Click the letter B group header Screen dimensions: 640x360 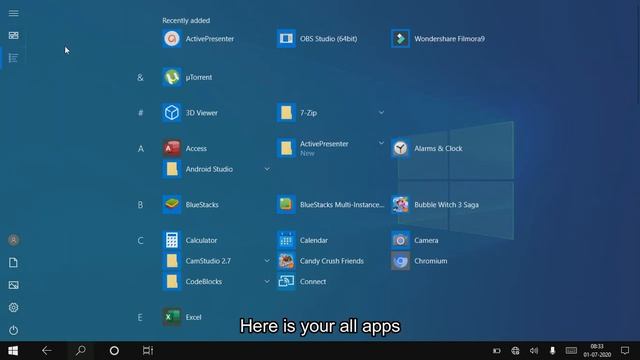click(x=140, y=204)
